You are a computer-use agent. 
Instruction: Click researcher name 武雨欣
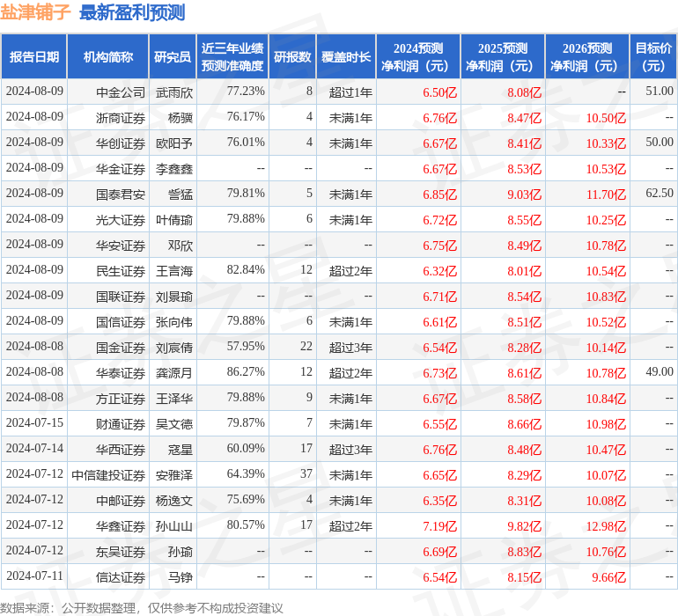coord(174,92)
